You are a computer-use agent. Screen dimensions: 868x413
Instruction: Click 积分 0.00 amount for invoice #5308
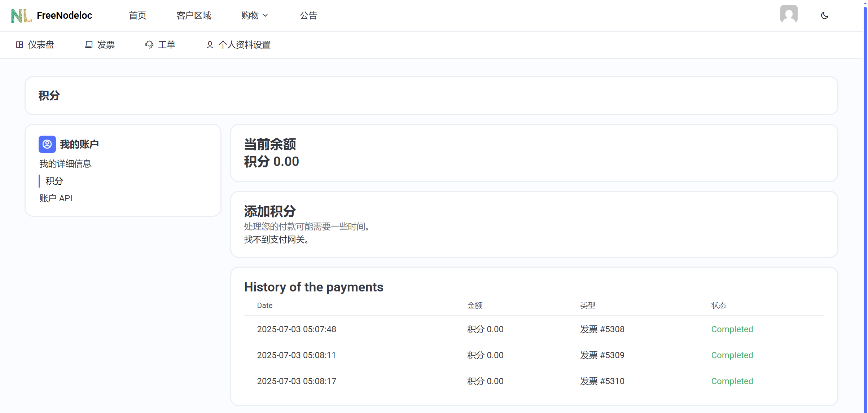pos(485,329)
